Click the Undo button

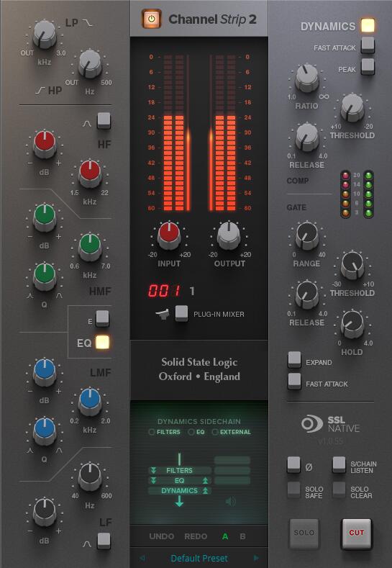(x=161, y=536)
